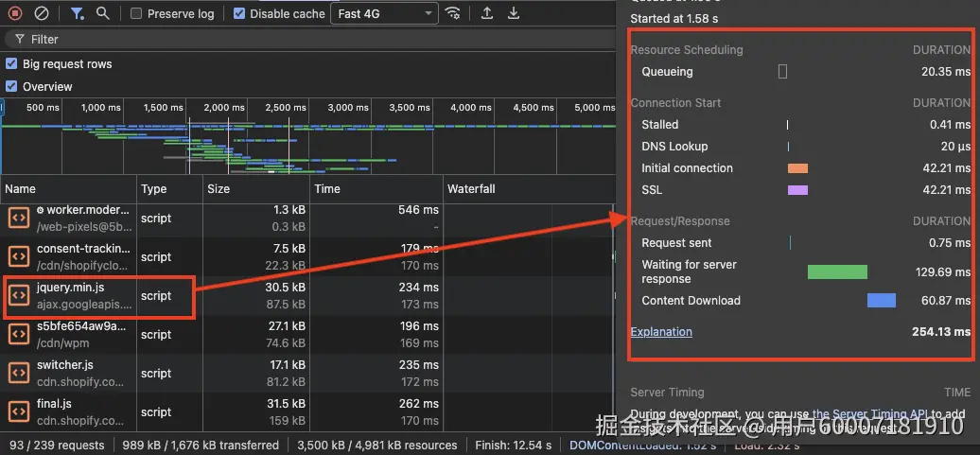Select final.js request row

[306, 411]
